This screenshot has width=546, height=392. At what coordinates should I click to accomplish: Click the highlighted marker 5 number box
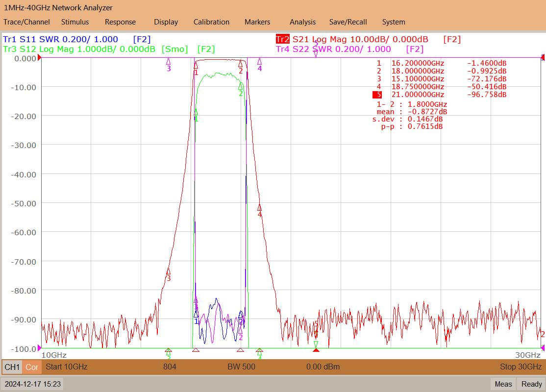point(377,95)
